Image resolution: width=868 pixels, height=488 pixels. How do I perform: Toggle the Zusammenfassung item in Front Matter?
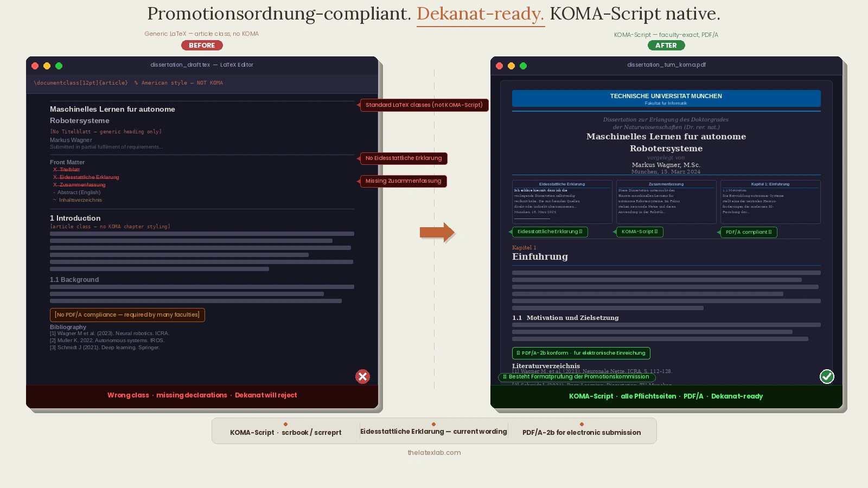point(79,184)
